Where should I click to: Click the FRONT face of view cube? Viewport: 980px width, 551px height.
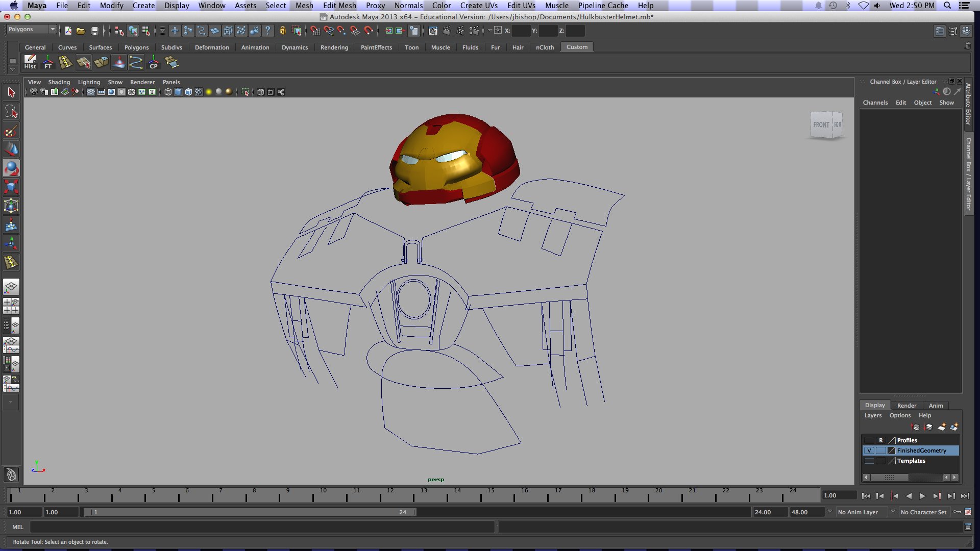click(x=821, y=124)
